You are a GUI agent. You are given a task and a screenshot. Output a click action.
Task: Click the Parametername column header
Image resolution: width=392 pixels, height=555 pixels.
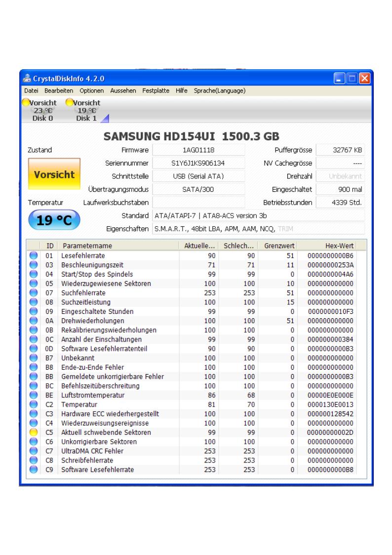[119, 246]
